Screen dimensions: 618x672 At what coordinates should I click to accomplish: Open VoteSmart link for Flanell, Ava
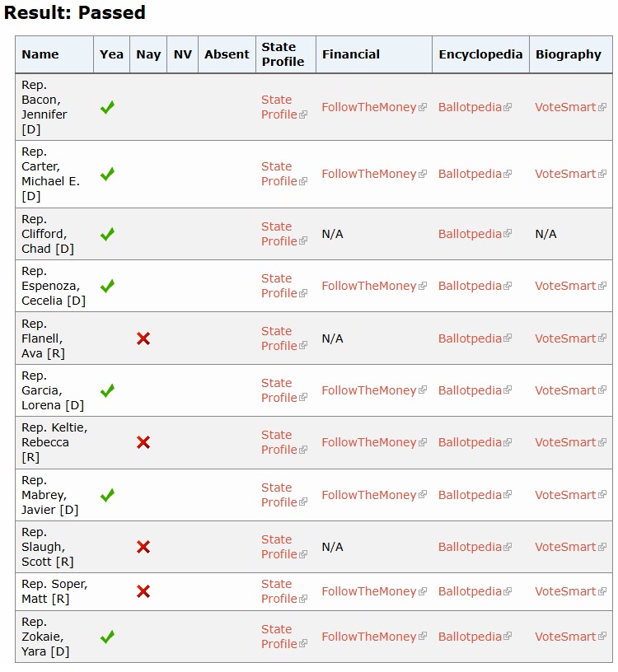pyautogui.click(x=570, y=338)
